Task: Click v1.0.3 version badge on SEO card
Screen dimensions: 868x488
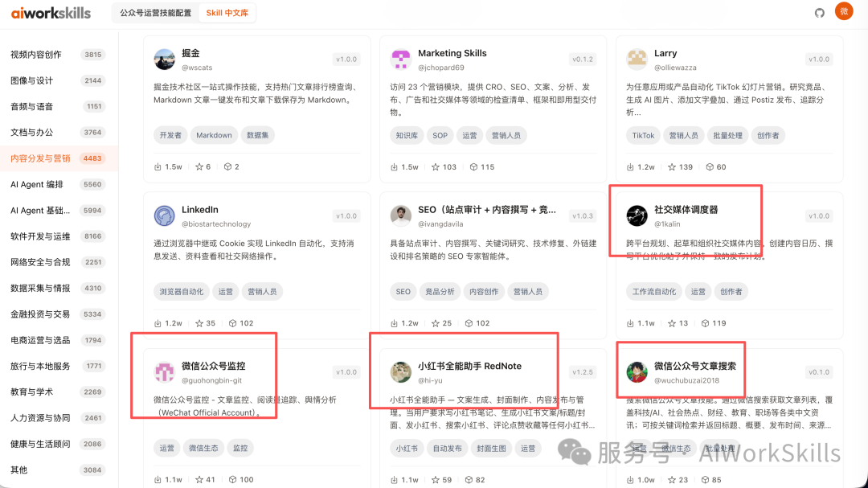Action: pos(583,216)
